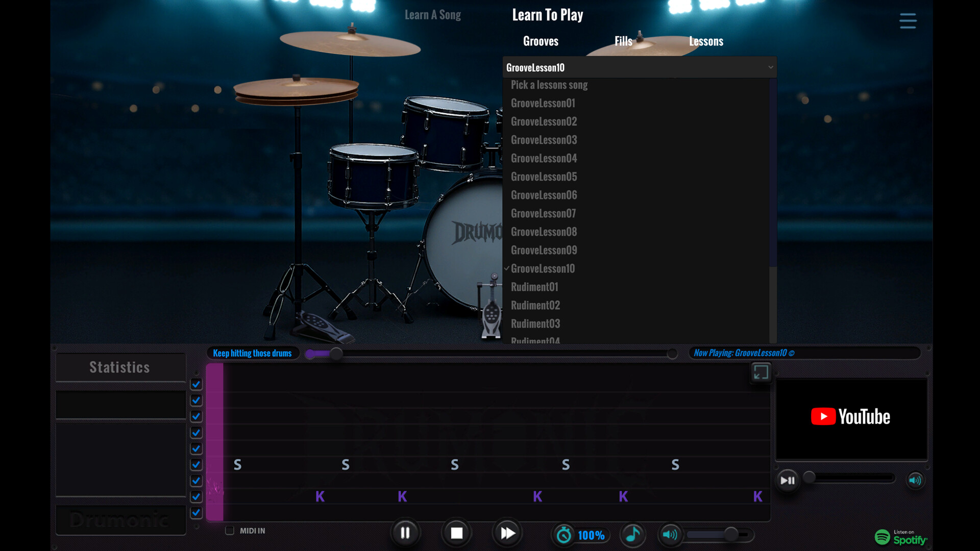This screenshot has height=551, width=980.
Task: Open the Learn A Song tab
Action: click(x=432, y=15)
